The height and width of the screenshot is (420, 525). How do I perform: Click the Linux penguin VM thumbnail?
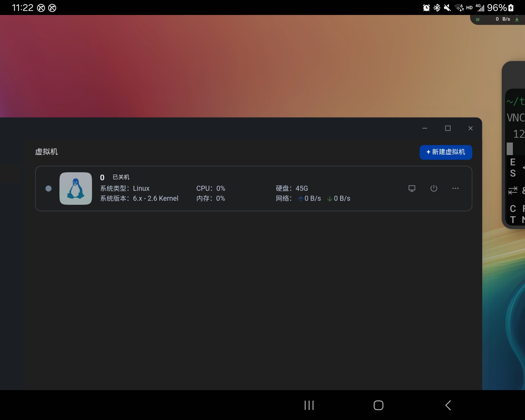[76, 188]
